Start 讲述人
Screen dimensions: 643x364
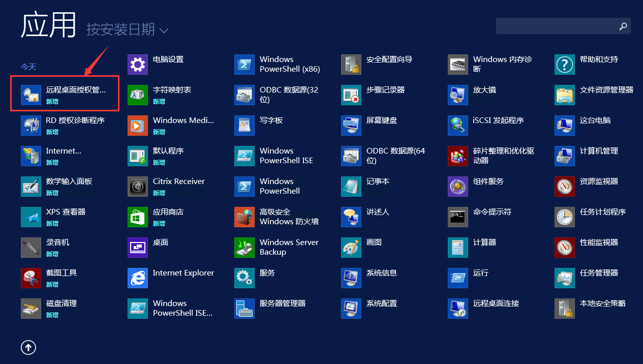coord(365,217)
